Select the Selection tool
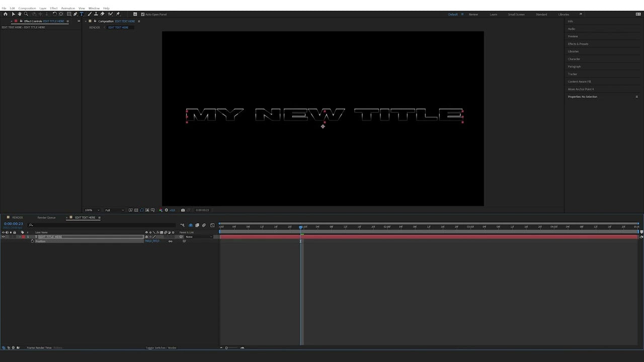 tap(14, 14)
